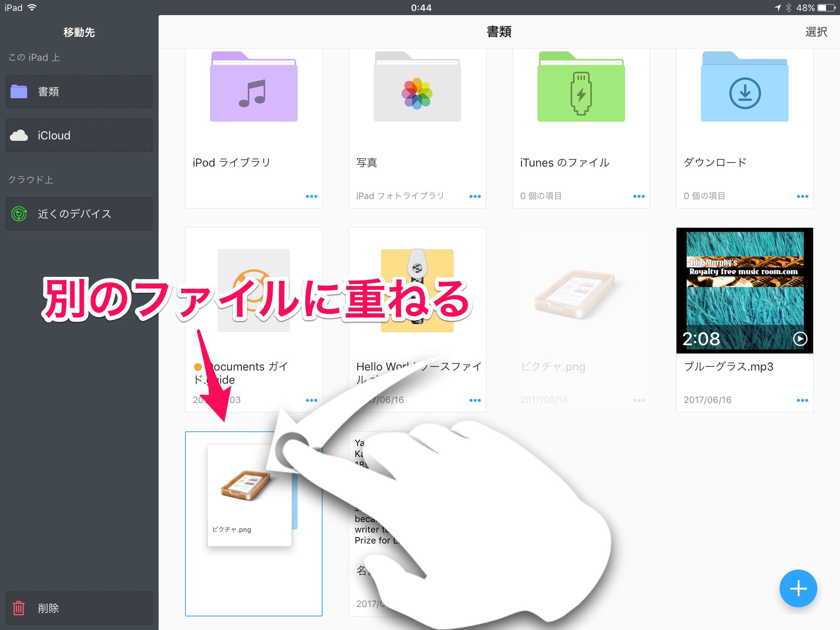Open more options for ダウンロード folder

point(802,196)
